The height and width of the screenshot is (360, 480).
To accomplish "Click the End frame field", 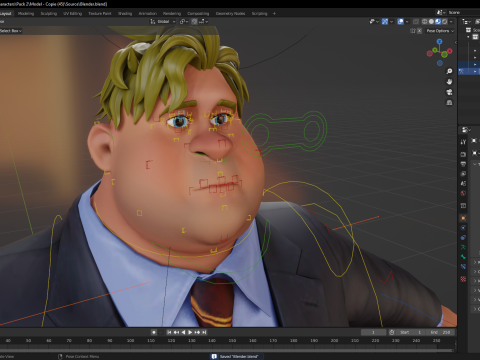I will [440, 332].
